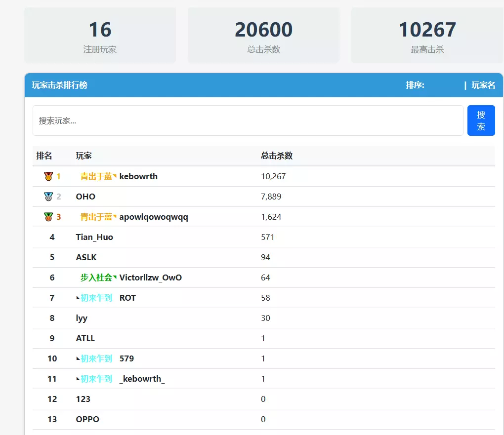This screenshot has height=435, width=504.
Task: Select player name ASLK
Action: tap(86, 257)
